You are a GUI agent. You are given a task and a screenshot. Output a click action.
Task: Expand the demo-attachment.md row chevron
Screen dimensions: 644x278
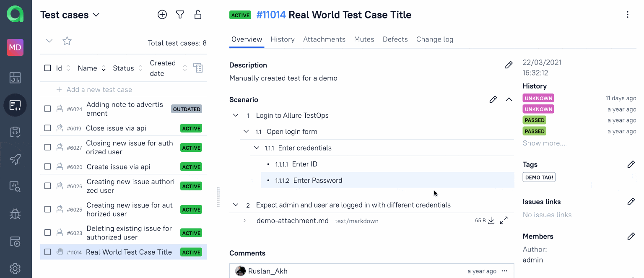coord(244,221)
